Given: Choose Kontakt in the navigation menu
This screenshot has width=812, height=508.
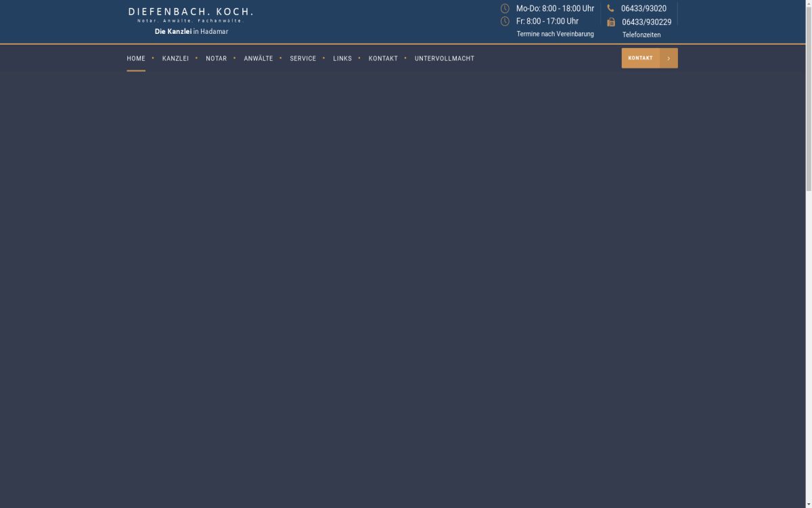Looking at the screenshot, I should tap(383, 59).
